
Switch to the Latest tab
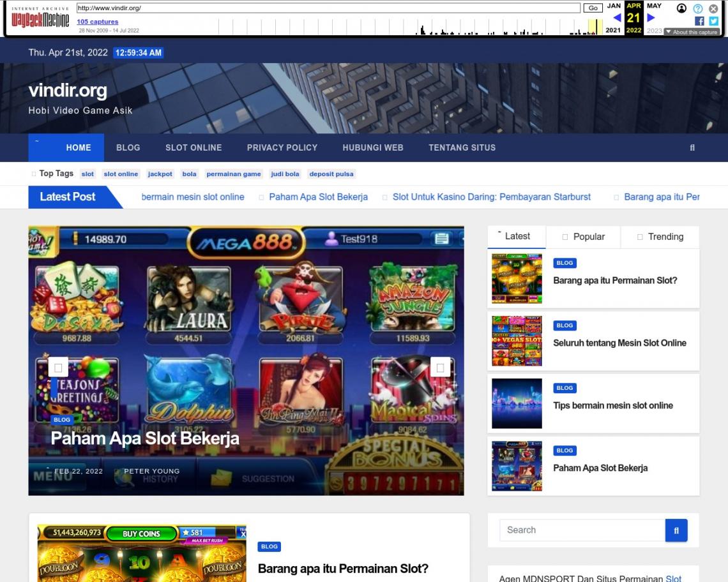[x=517, y=236]
